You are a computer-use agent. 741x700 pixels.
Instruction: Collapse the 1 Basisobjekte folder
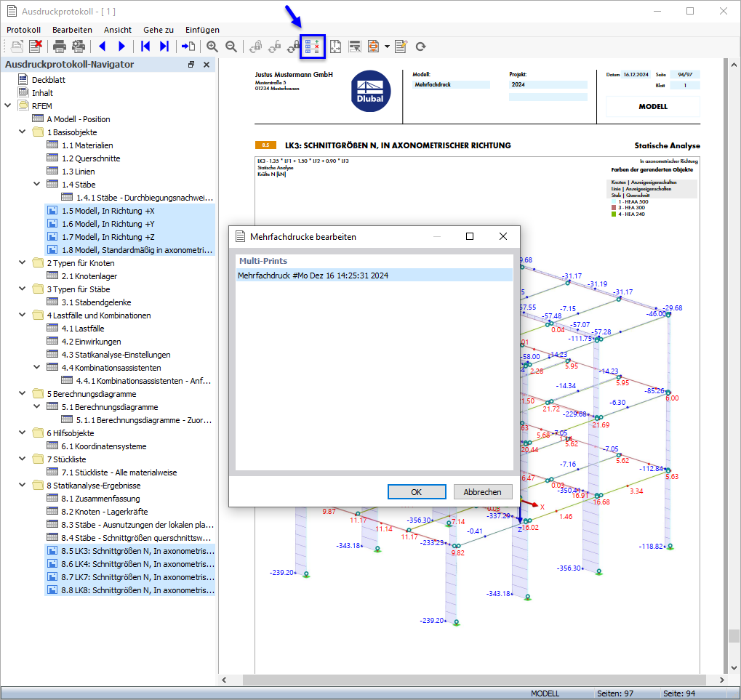(23, 132)
